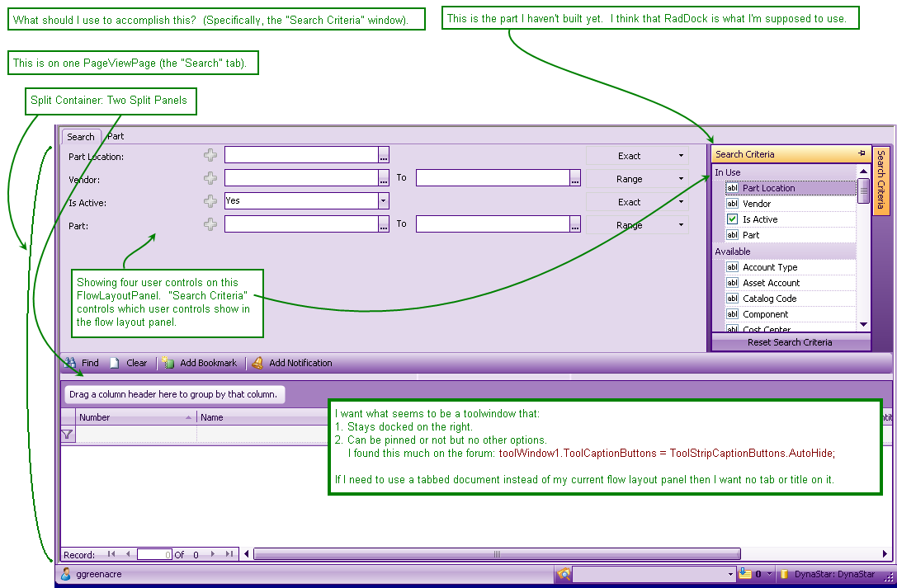897x588 pixels.
Task: Click the Add Notification toolbar label
Action: click(300, 363)
